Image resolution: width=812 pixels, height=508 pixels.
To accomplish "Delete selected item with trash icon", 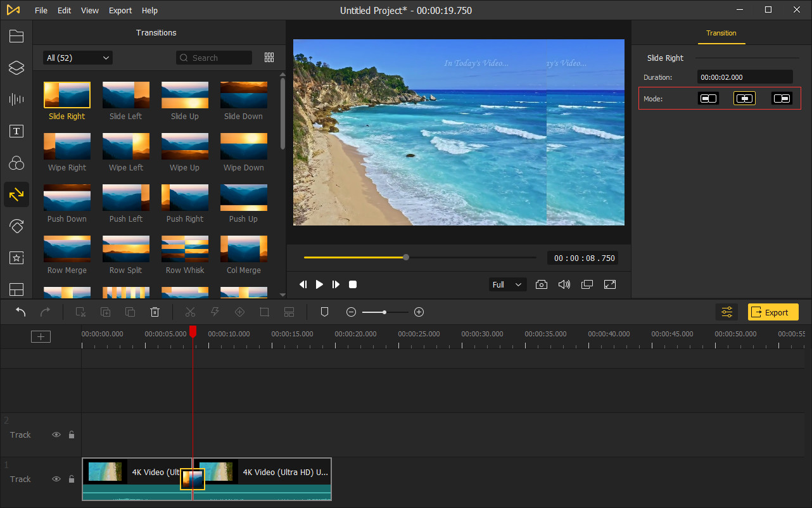I will pyautogui.click(x=155, y=312).
